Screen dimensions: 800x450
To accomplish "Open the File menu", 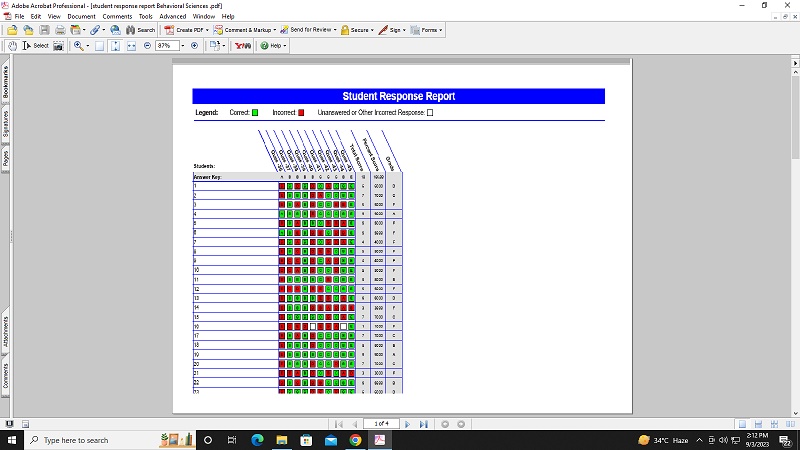I will tap(19, 16).
